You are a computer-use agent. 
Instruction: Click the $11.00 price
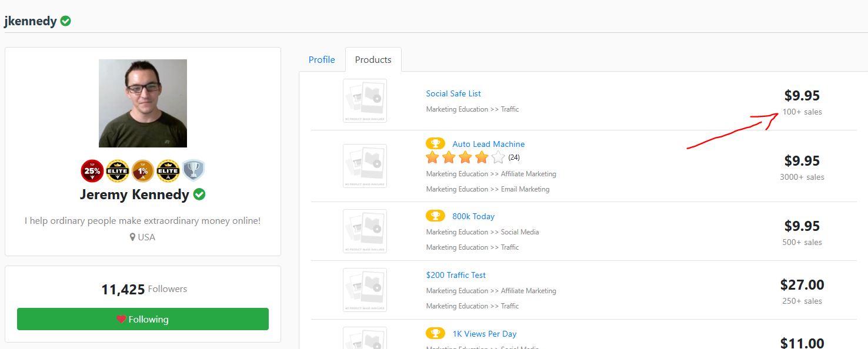[x=802, y=343]
